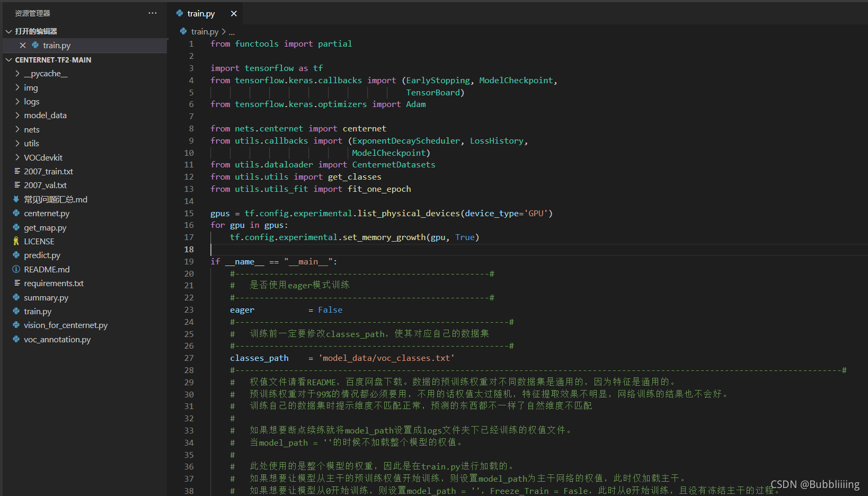
Task: Close train.py in the open editors list
Action: pos(23,46)
